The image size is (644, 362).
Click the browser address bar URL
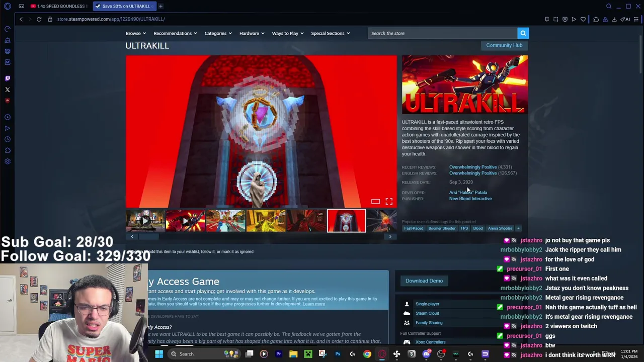[x=111, y=19]
